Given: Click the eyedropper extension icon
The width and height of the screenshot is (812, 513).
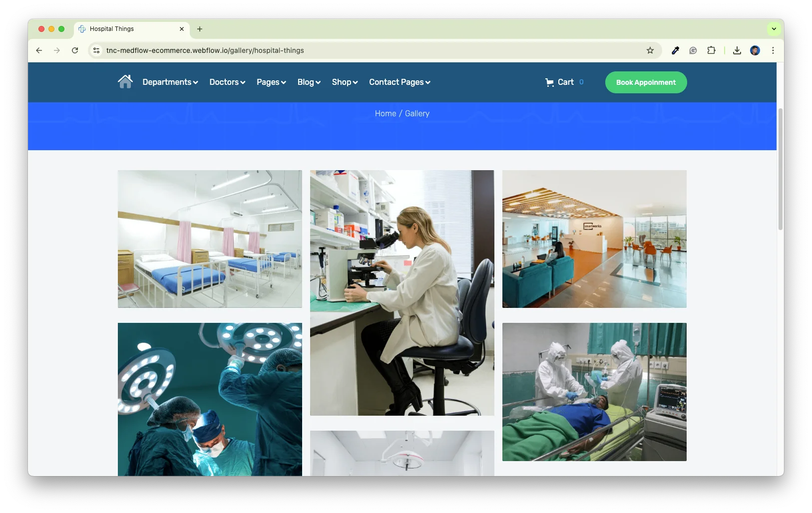Looking at the screenshot, I should pos(675,50).
